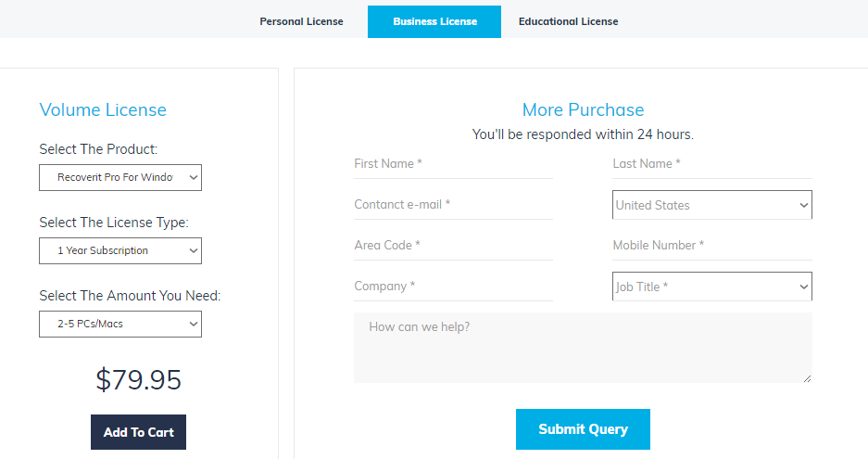The image size is (868, 459).
Task: Expand the Recoverit Pro product dropdown
Action: 120,177
